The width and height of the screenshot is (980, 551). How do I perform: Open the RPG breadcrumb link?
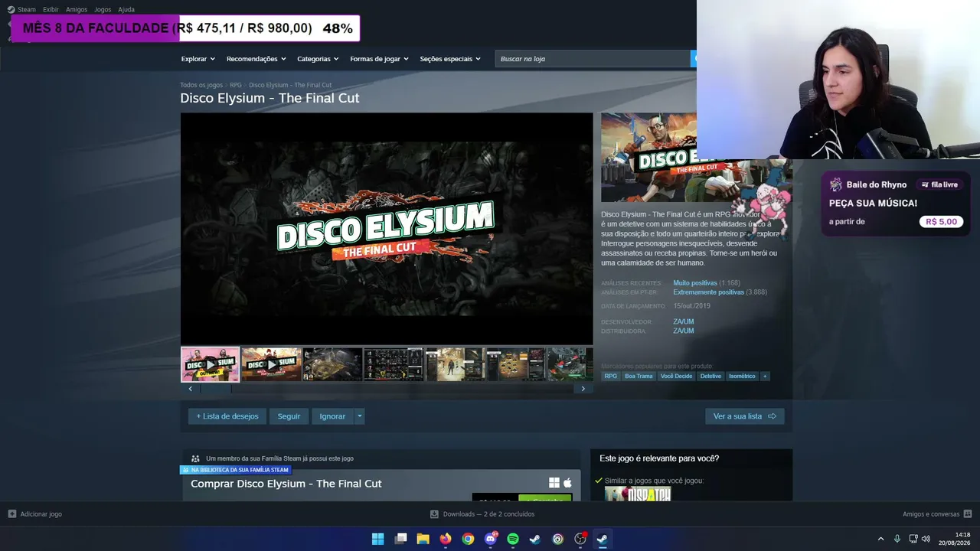pyautogui.click(x=236, y=85)
